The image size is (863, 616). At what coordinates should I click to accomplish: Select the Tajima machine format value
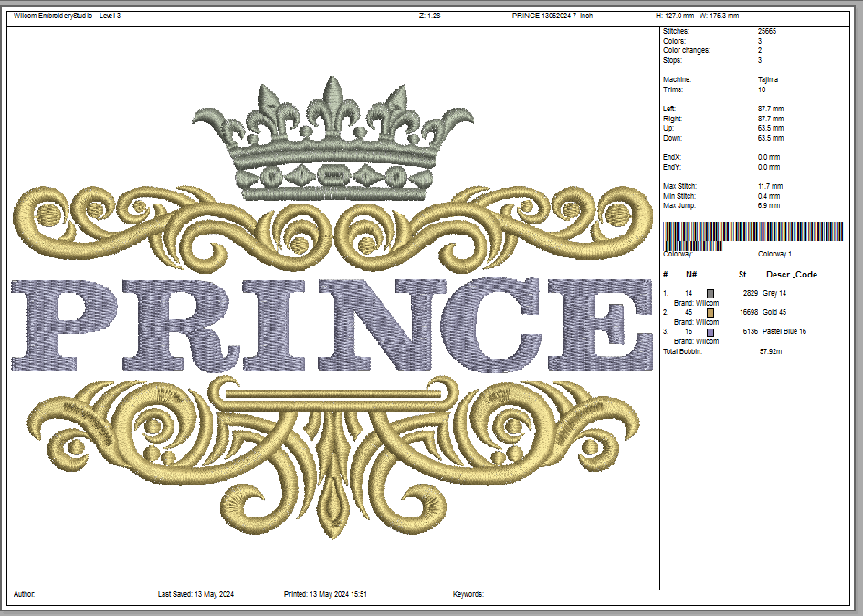[768, 79]
